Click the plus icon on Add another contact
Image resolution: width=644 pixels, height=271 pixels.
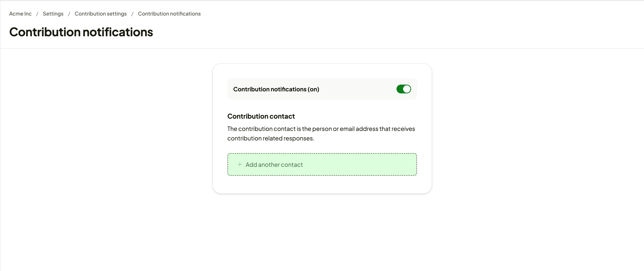[x=240, y=164]
